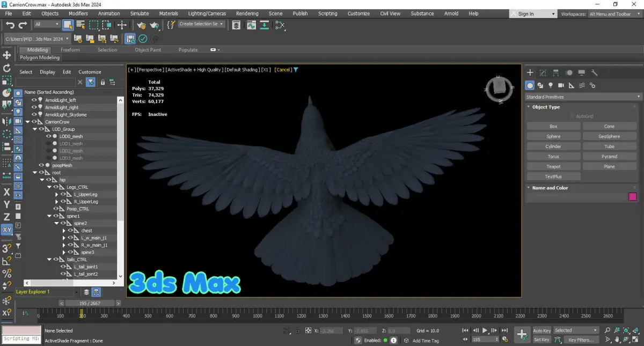Open Select by Name list icon
644x346 pixels.
click(80, 25)
